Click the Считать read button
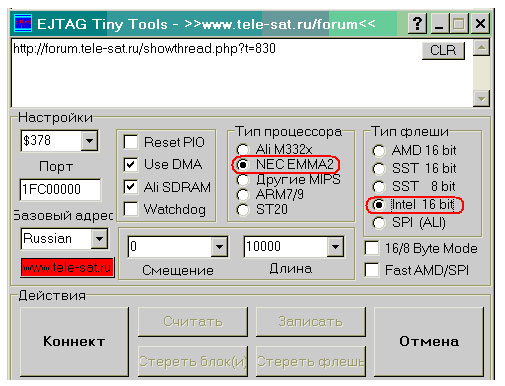 (193, 322)
